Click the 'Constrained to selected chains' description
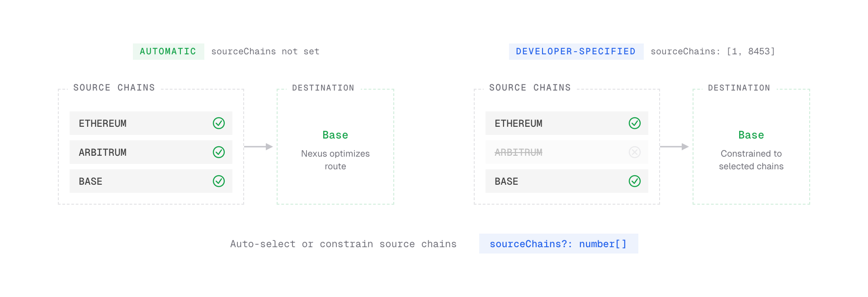868x297 pixels. 751,160
